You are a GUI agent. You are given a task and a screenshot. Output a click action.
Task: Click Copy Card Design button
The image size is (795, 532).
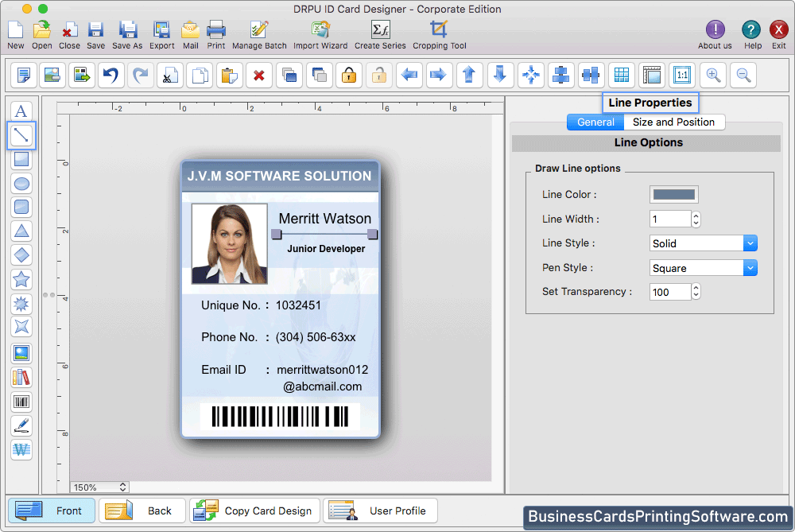point(255,511)
